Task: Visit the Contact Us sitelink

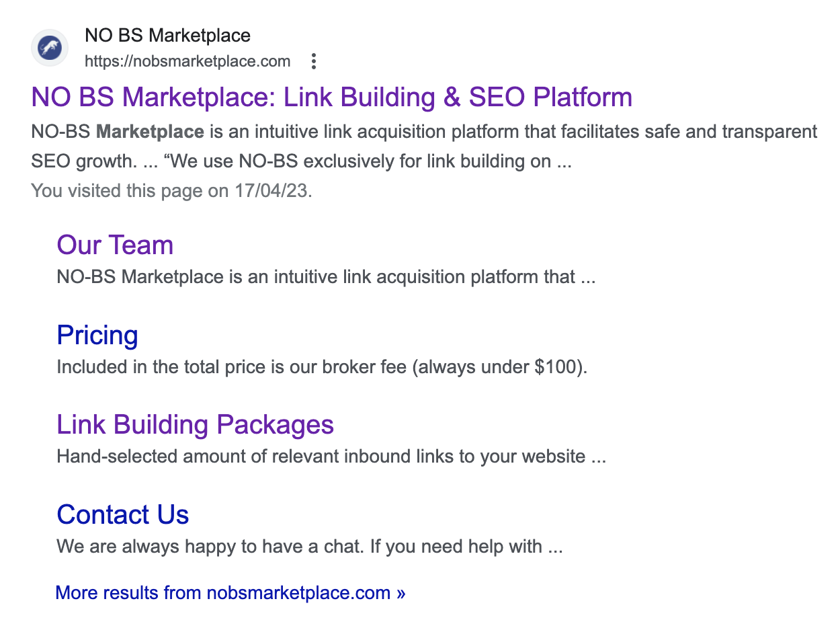Action: pos(123,515)
